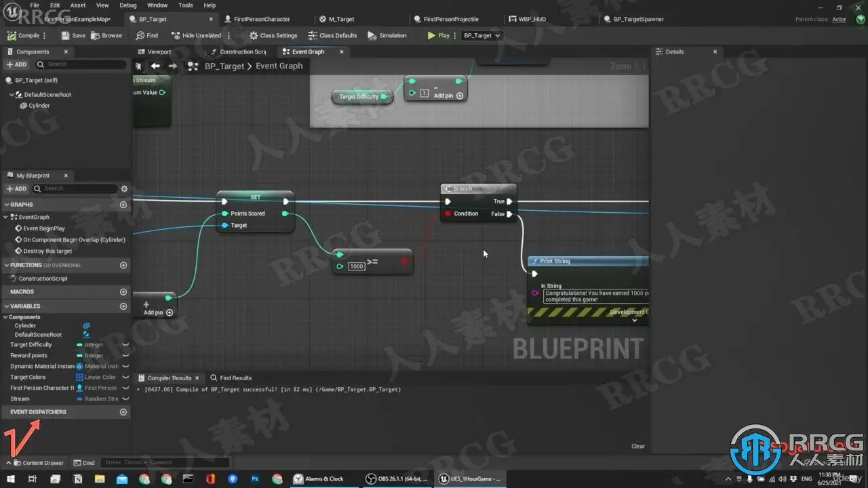Viewport: 868px width, 488px height.
Task: Add a new variable with plus icon
Action: tap(123, 306)
